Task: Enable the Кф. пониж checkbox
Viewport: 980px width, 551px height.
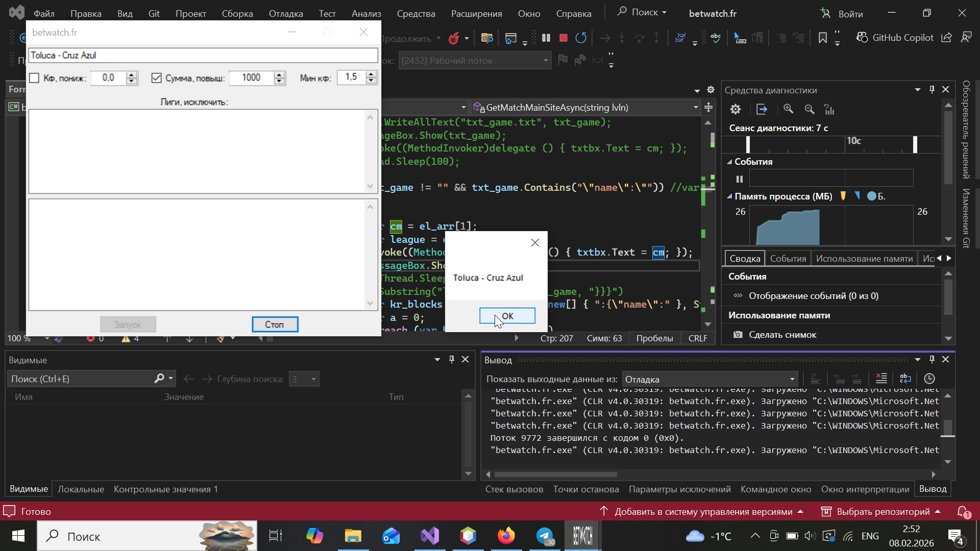Action: [x=34, y=78]
